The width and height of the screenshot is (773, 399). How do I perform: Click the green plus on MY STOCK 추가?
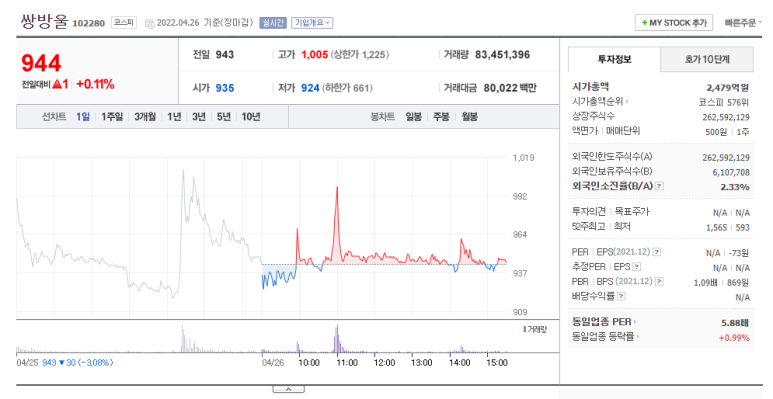pos(644,23)
